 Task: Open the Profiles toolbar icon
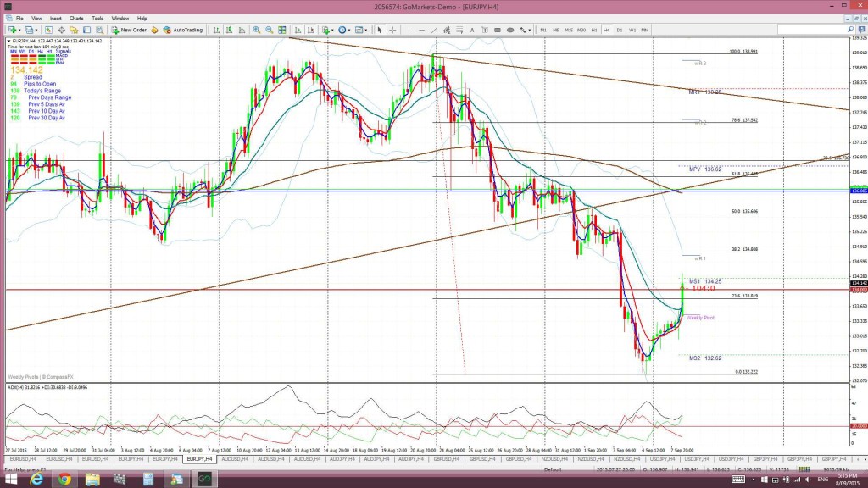pyautogui.click(x=29, y=30)
